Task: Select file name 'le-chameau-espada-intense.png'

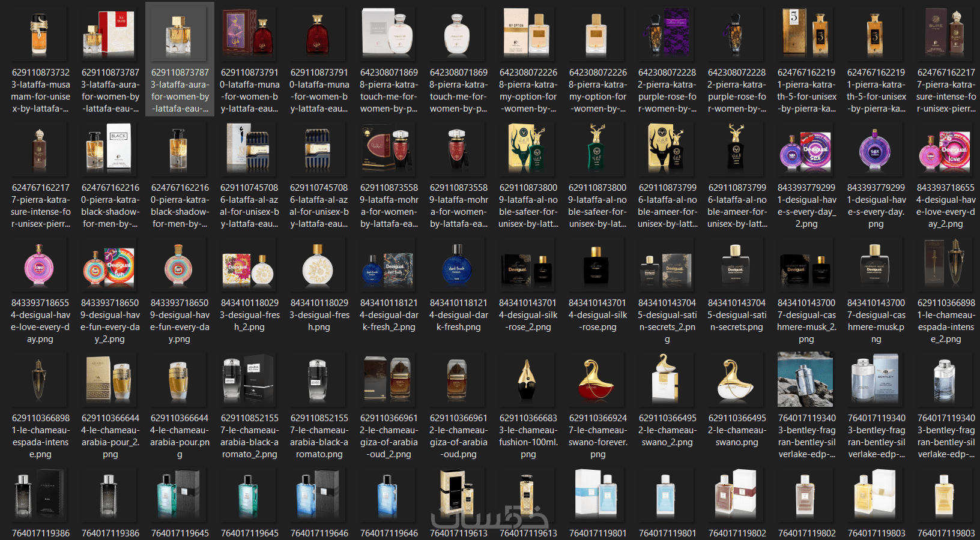Action: pyautogui.click(x=40, y=436)
